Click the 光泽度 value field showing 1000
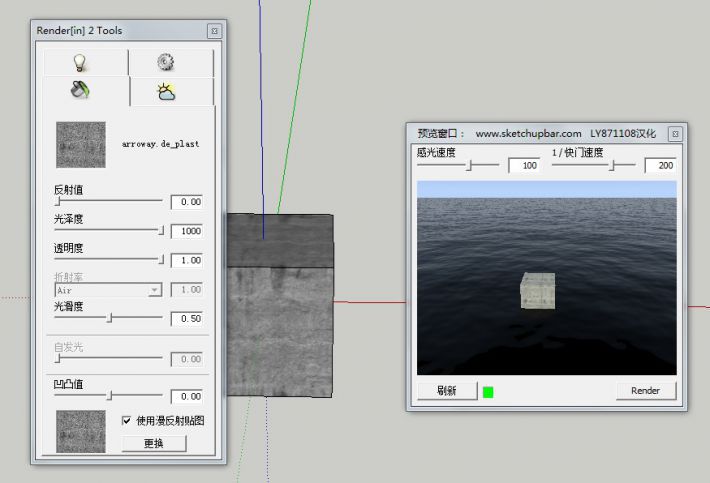This screenshot has height=483, width=710. tap(186, 231)
